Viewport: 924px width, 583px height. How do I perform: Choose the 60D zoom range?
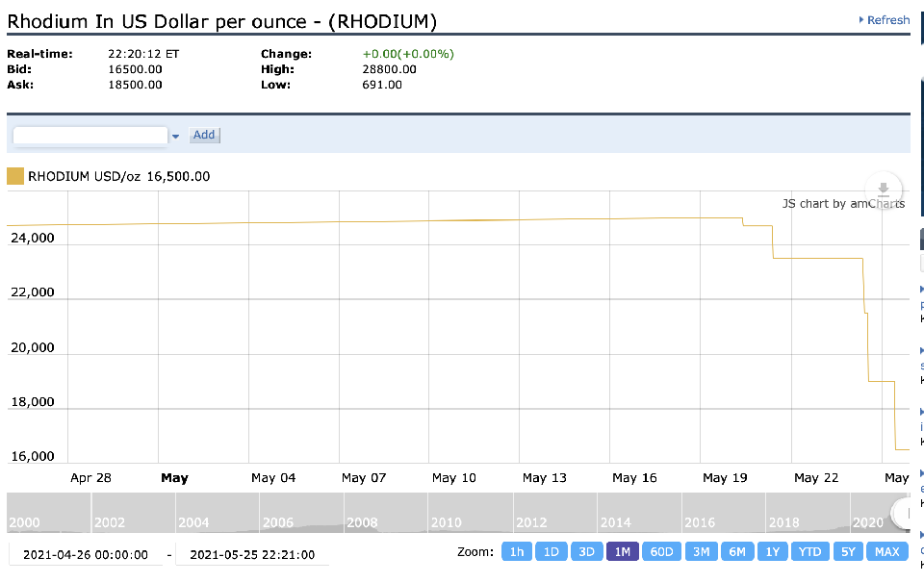[660, 551]
